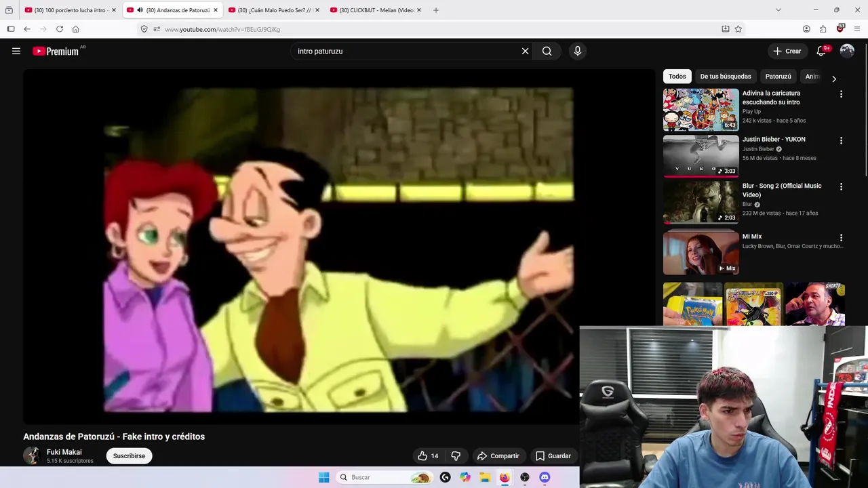868x488 pixels.
Task: Open options for Mi Mix playlist
Action: (841, 238)
